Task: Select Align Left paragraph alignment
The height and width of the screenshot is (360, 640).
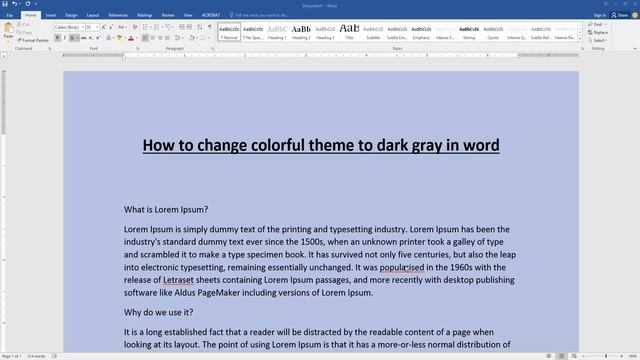Action: click(145, 38)
